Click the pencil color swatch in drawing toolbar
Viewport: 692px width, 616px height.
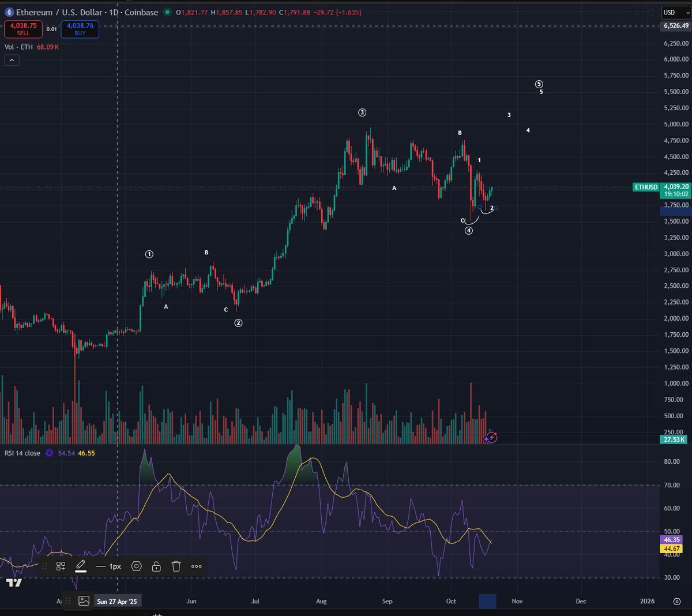[81, 566]
